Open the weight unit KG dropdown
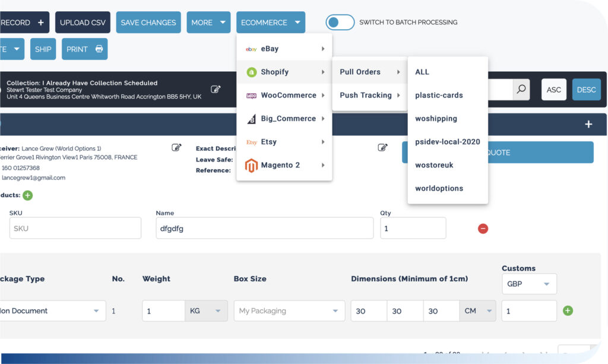 [206, 310]
